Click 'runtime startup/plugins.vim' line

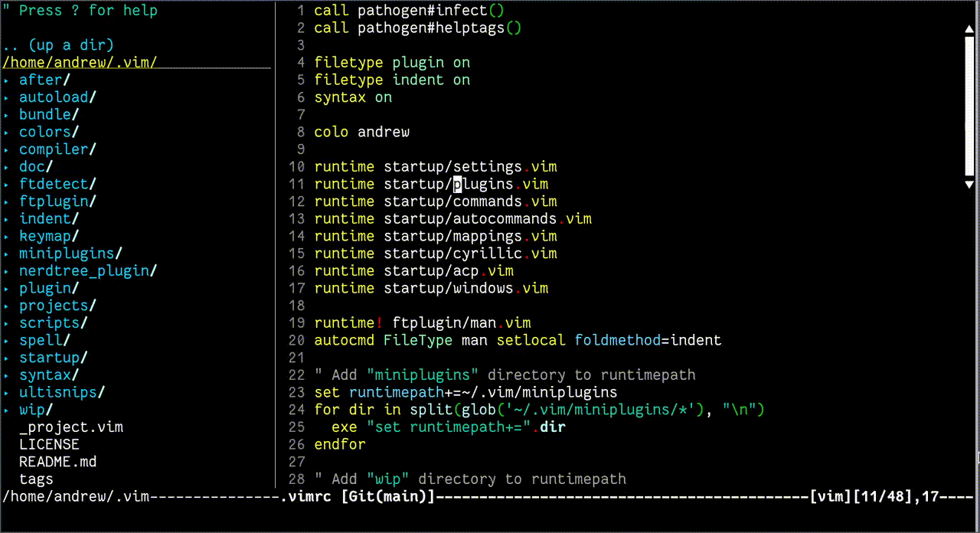click(431, 184)
